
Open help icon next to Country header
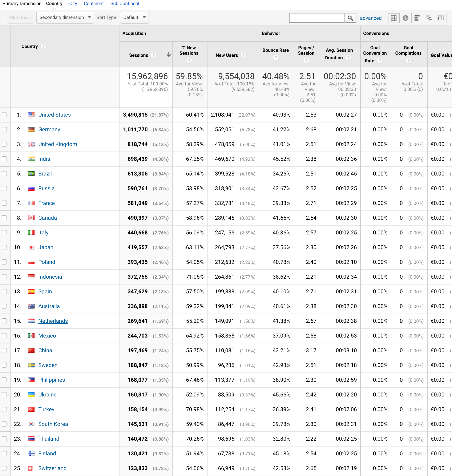point(44,46)
